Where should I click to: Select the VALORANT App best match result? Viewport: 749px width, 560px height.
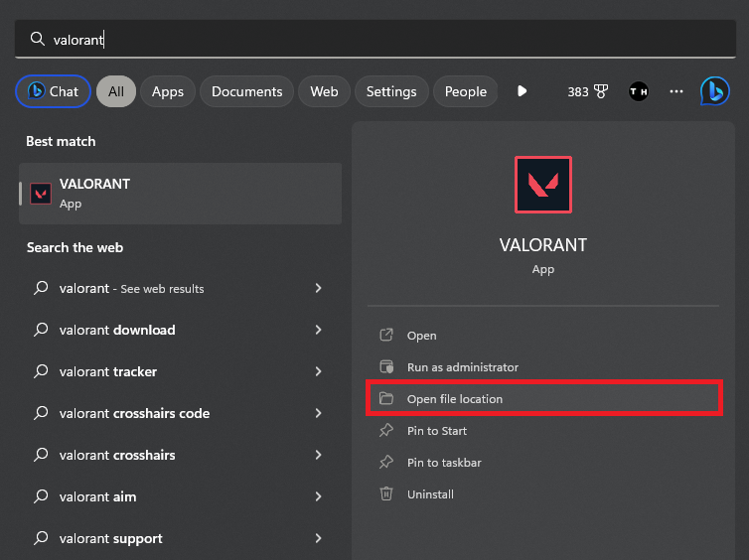pos(181,194)
